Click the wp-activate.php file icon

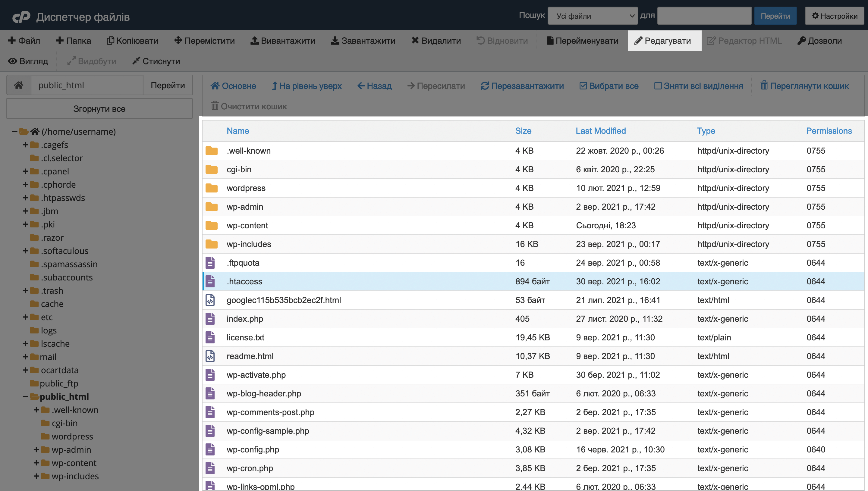coord(210,375)
